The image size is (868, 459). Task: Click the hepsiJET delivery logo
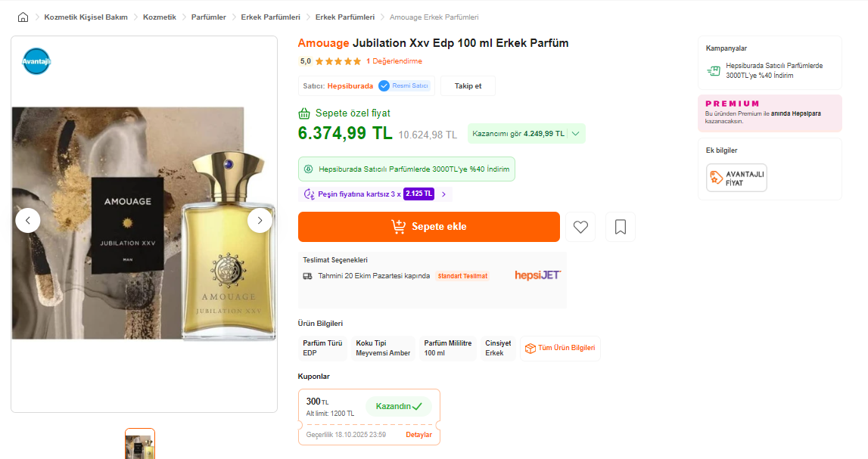[x=537, y=275]
